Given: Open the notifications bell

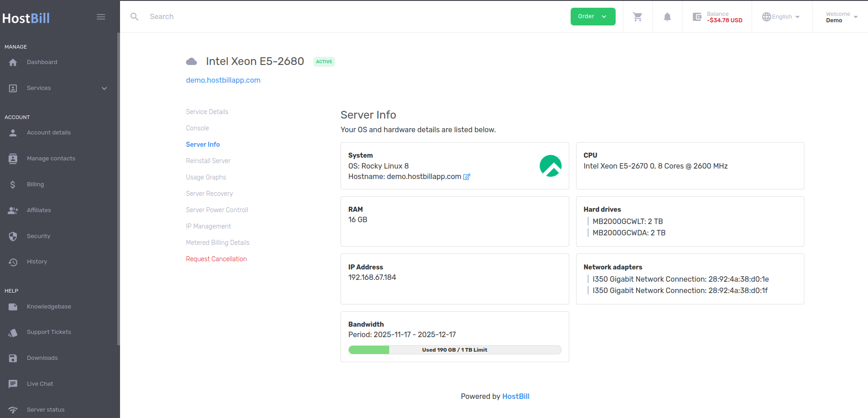Looking at the screenshot, I should [667, 17].
